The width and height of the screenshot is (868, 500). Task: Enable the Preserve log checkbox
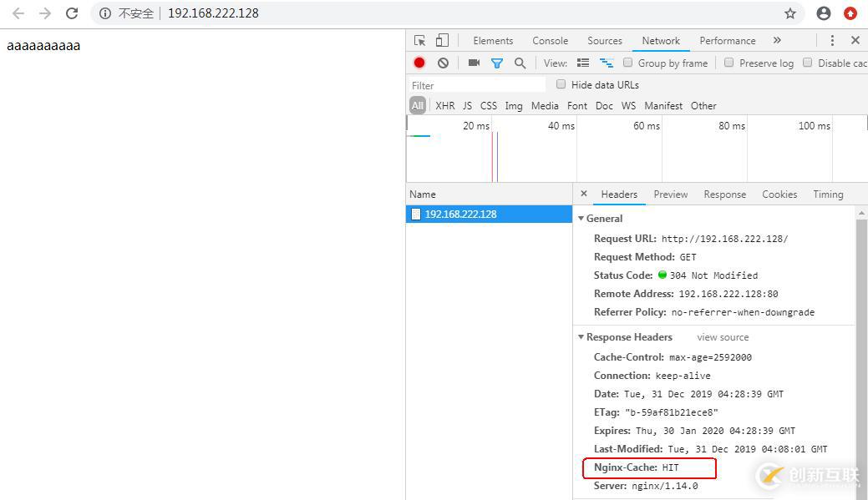click(x=729, y=63)
